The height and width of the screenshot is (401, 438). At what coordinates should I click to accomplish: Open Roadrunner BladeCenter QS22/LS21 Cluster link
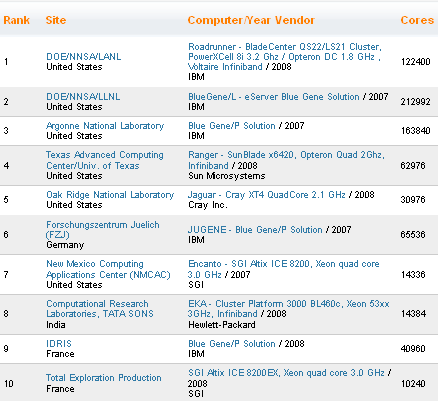coord(285,57)
